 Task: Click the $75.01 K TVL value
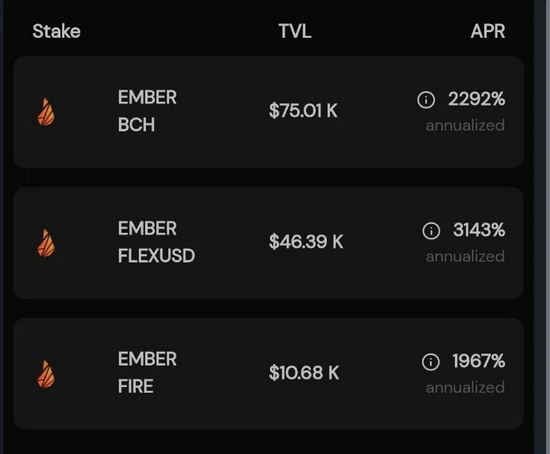pyautogui.click(x=303, y=111)
